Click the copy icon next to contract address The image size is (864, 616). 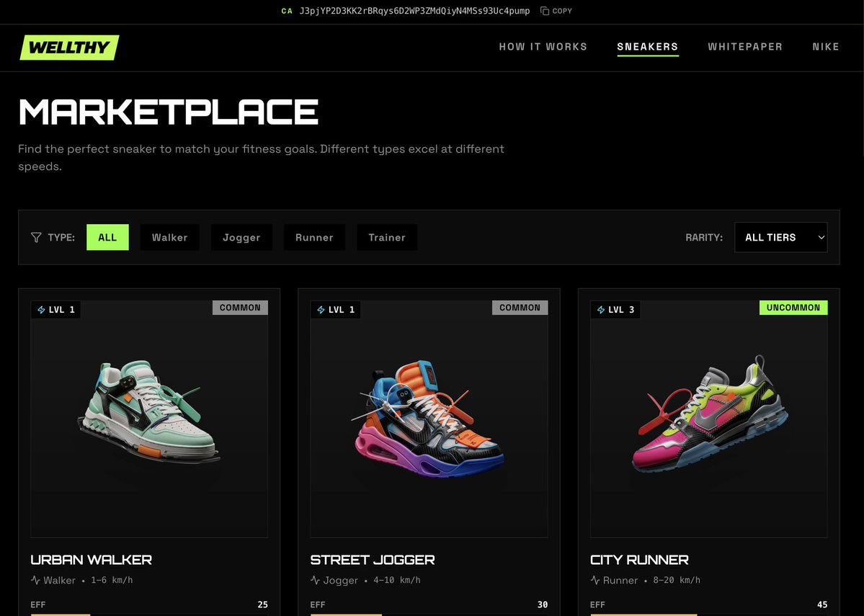coord(544,11)
